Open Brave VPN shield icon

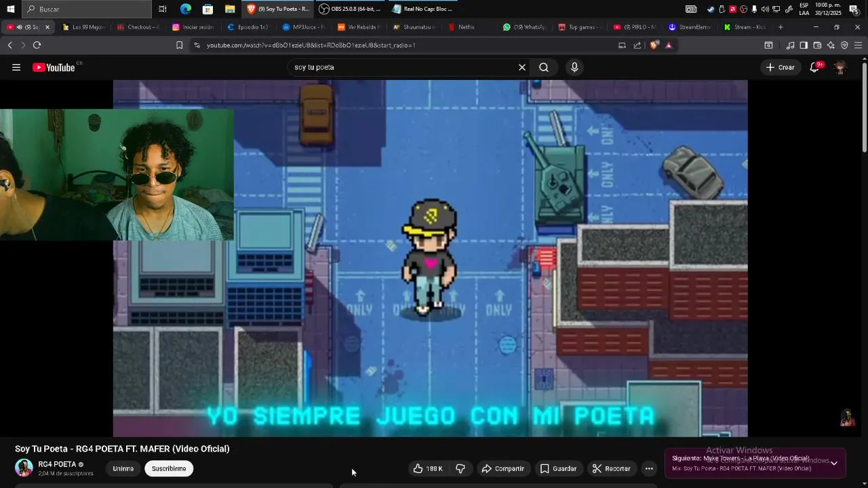point(844,45)
